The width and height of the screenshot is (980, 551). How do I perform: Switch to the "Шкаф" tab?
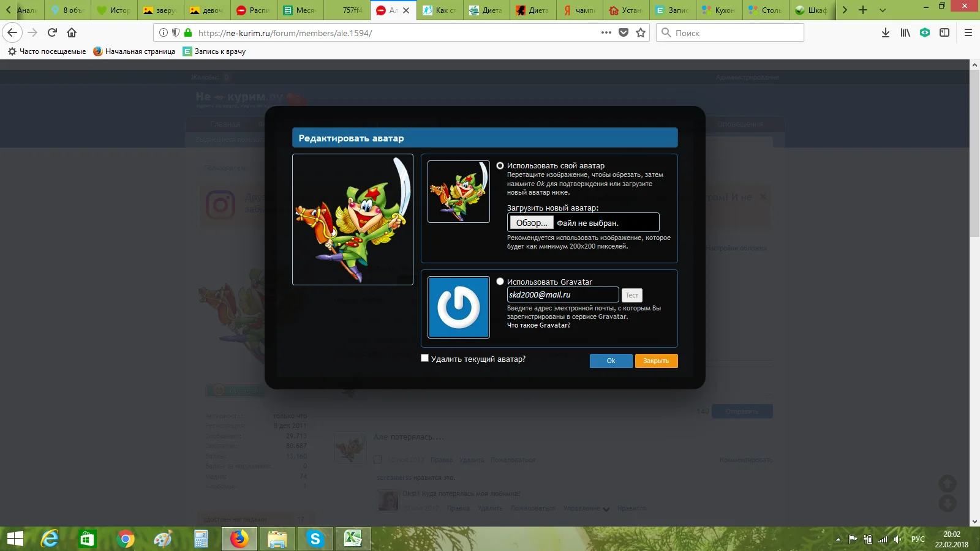point(812,10)
